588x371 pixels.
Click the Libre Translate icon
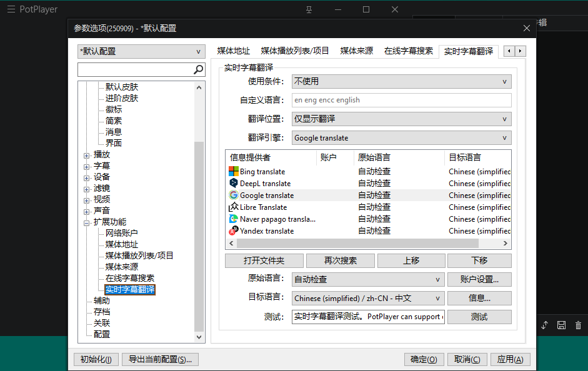click(234, 207)
